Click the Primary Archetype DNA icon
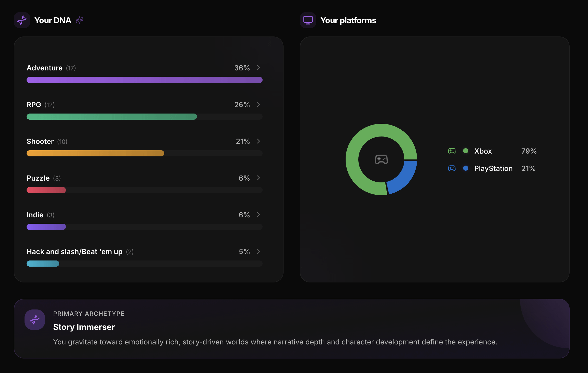Viewport: 588px width, 373px height. click(35, 319)
